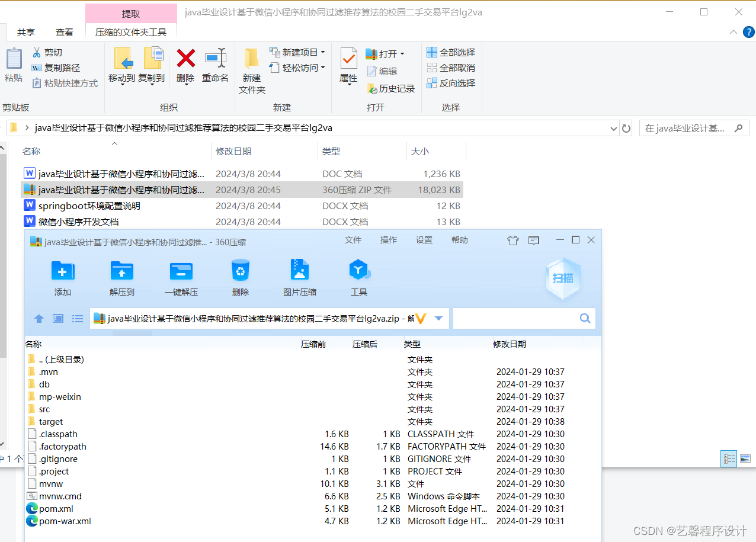Open the Share (共享) tab
Screen dimensions: 756x542
click(x=26, y=33)
